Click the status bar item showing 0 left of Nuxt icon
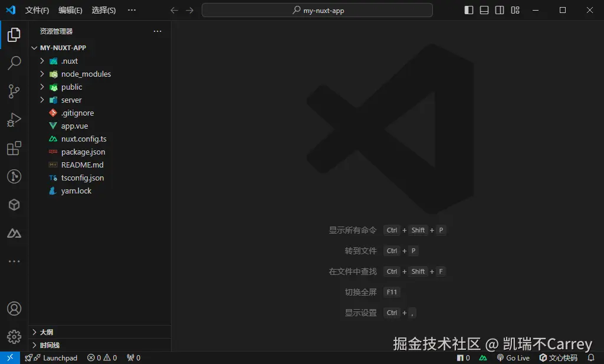 coord(464,358)
